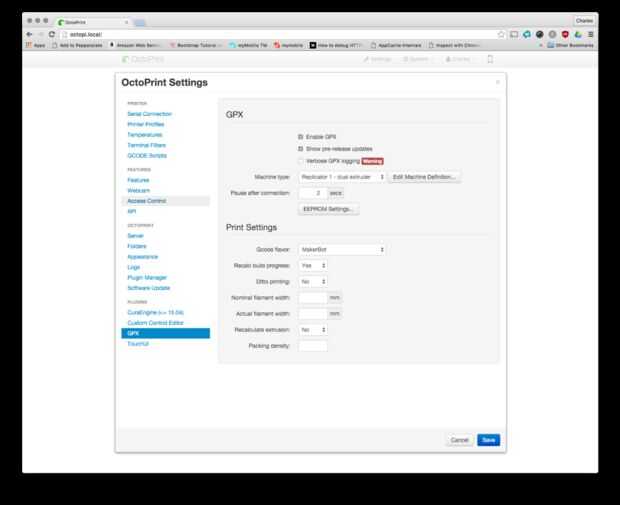Click the Actual filament width field

tap(312, 314)
